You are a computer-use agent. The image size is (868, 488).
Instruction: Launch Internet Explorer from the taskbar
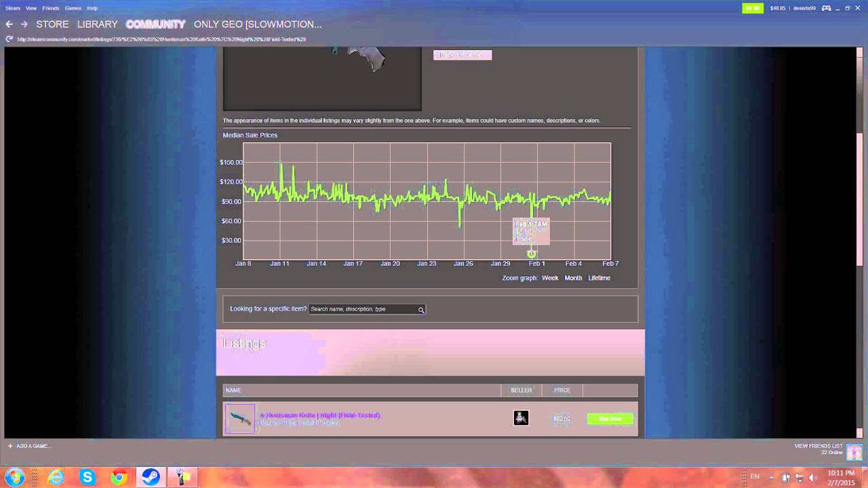[56, 477]
